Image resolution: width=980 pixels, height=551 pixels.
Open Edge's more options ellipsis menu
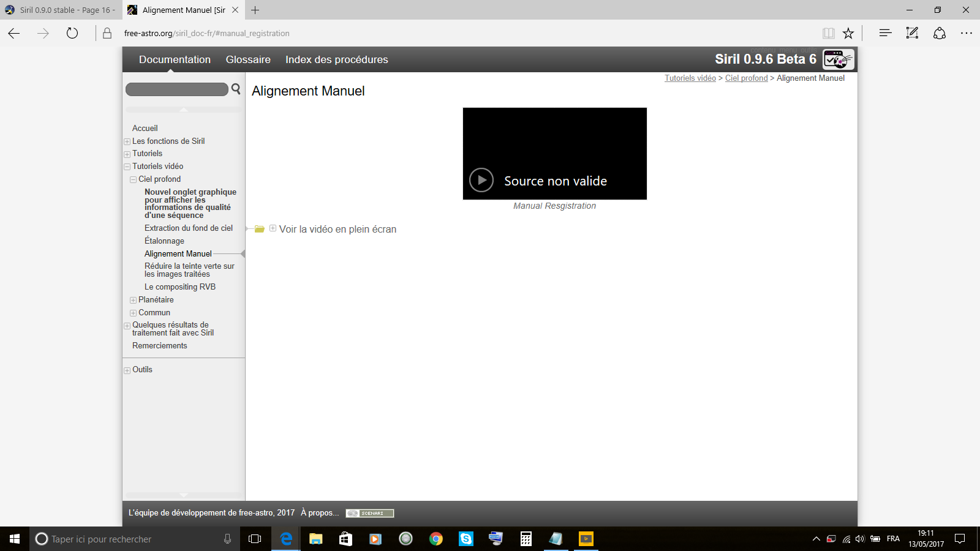967,33
